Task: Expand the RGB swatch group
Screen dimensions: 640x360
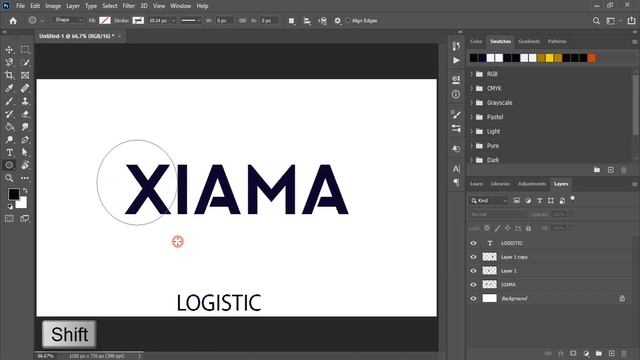Action: (x=471, y=74)
